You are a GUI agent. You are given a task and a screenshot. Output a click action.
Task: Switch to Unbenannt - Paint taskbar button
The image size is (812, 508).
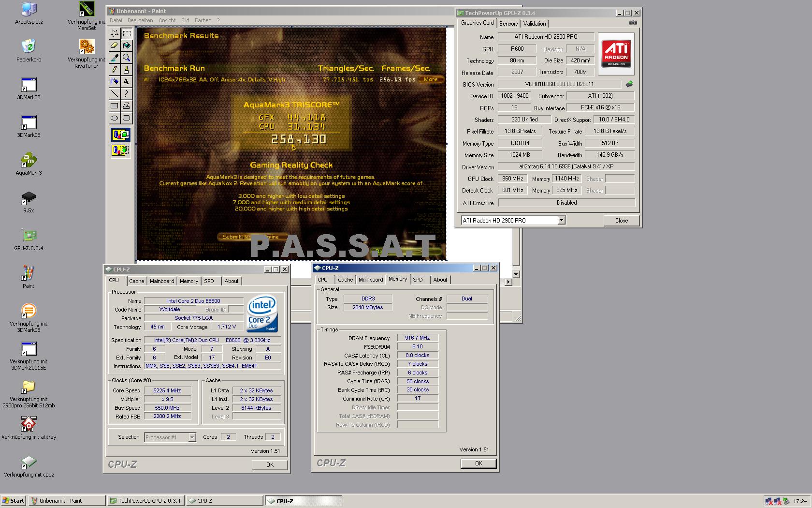[x=67, y=501]
